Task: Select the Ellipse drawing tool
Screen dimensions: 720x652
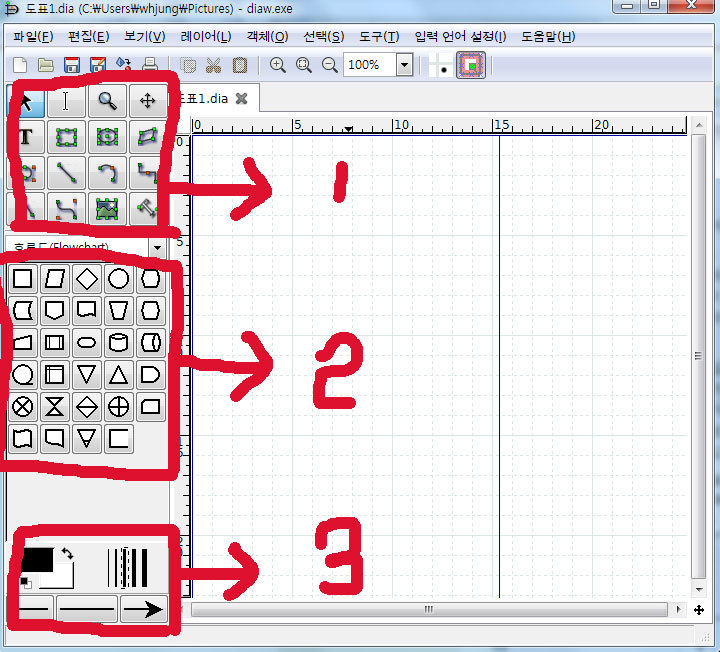Action: click(x=107, y=137)
